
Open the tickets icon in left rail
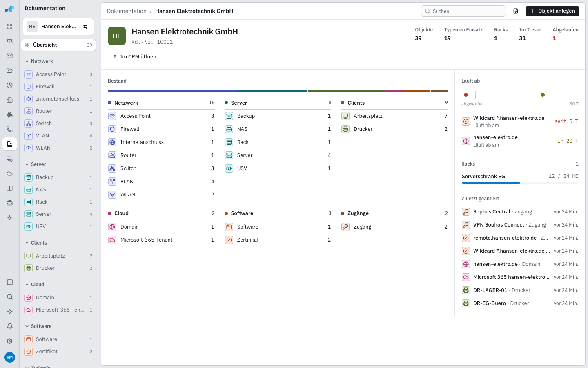pyautogui.click(x=10, y=41)
